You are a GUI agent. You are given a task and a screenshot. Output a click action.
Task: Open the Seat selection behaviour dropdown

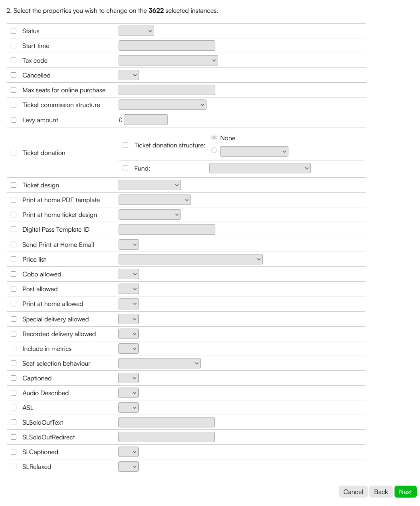point(159,363)
